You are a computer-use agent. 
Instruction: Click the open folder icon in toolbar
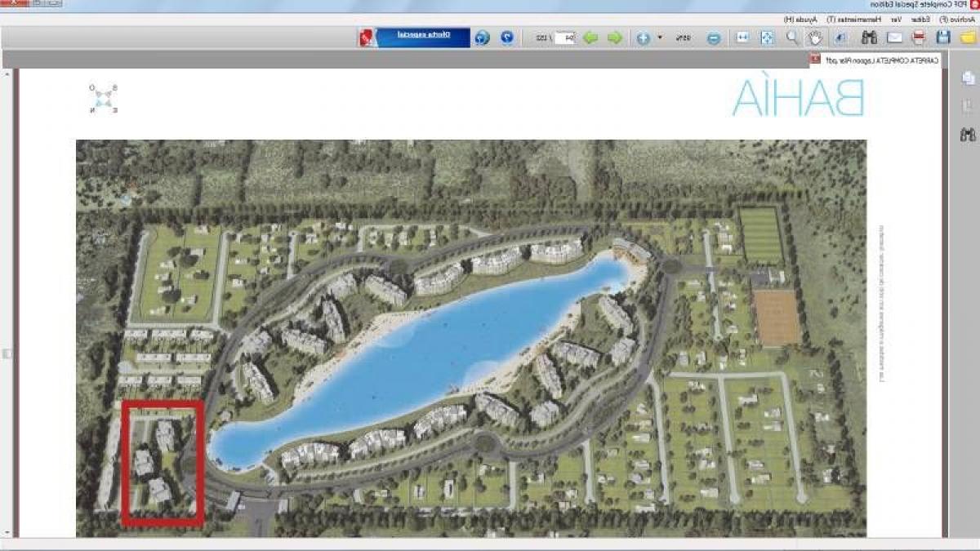(x=968, y=38)
